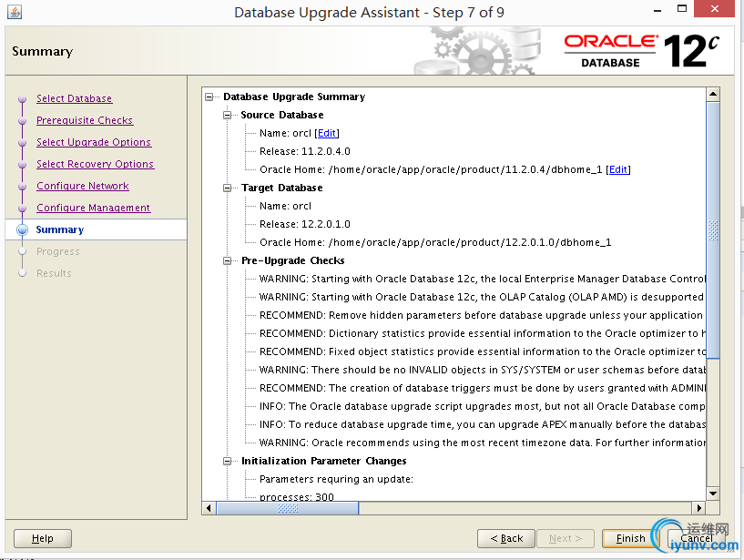Click the horizontal scrollbar left arrow
Screen dimensions: 744x560
click(x=209, y=508)
